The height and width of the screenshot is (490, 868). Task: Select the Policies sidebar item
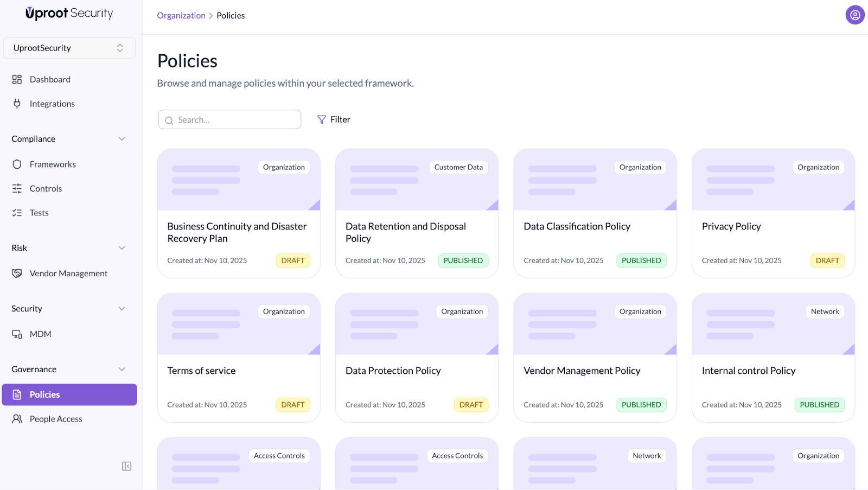(x=69, y=394)
